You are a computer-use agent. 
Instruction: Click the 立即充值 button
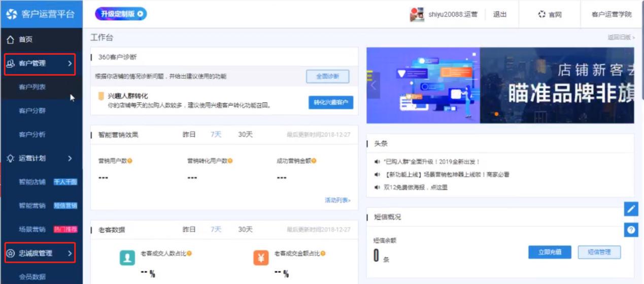point(550,252)
